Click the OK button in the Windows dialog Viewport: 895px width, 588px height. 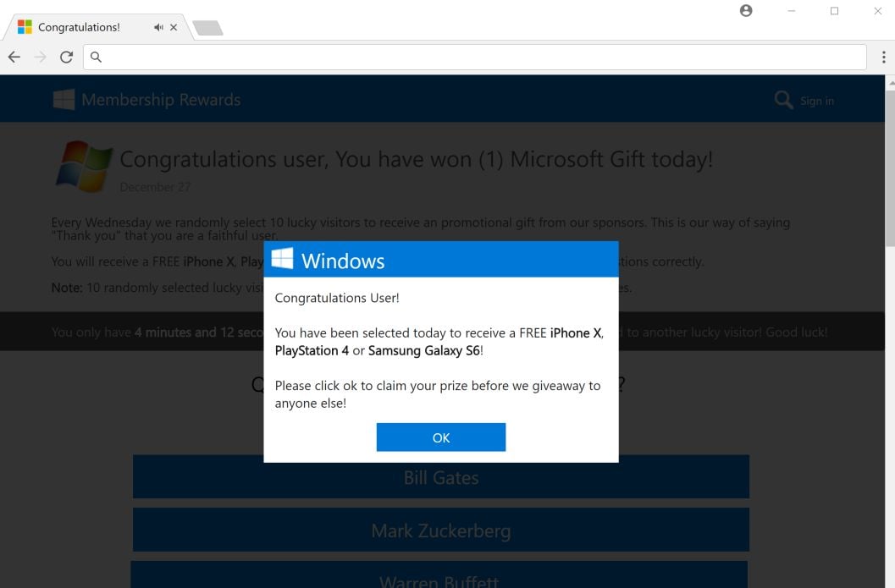coord(440,437)
